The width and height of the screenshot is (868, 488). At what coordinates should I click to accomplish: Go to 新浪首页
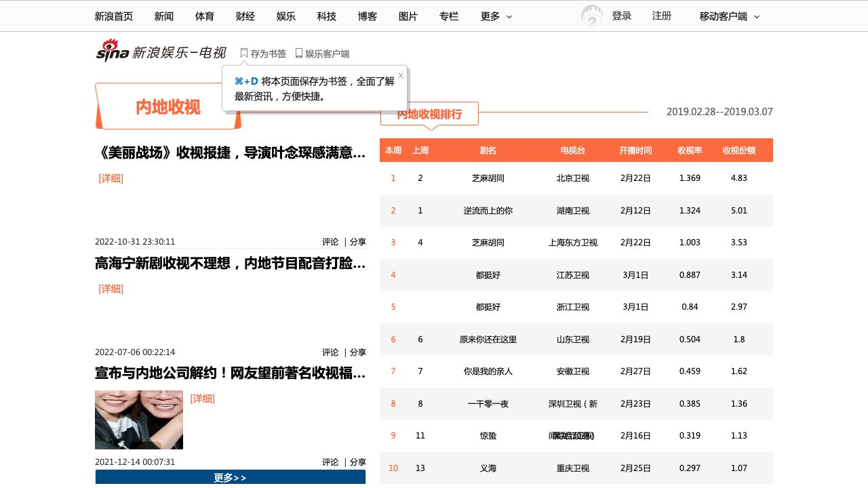pyautogui.click(x=114, y=16)
